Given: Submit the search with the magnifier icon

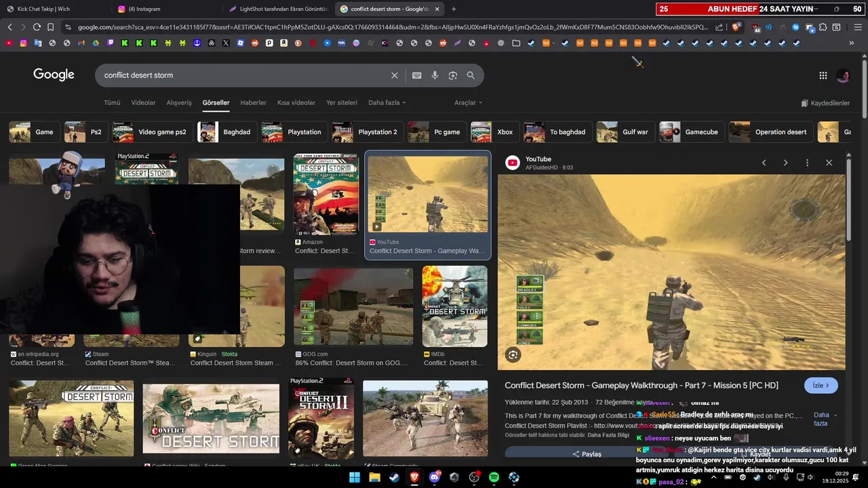Looking at the screenshot, I should click(471, 75).
